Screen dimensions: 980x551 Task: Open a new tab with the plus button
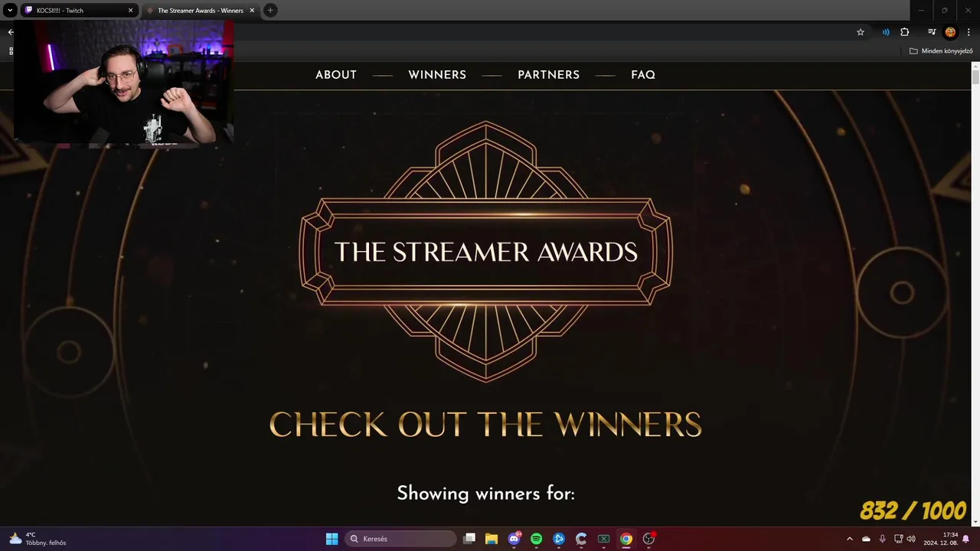270,10
